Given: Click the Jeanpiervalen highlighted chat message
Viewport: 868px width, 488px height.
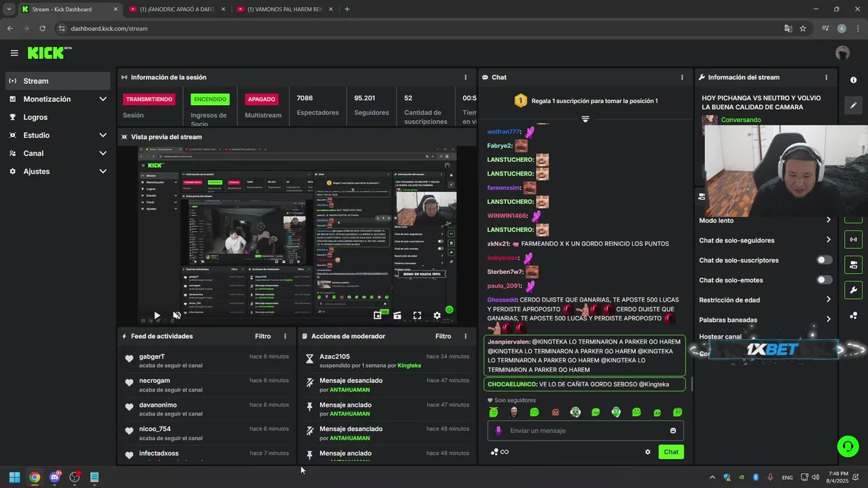Looking at the screenshot, I should coord(585,356).
